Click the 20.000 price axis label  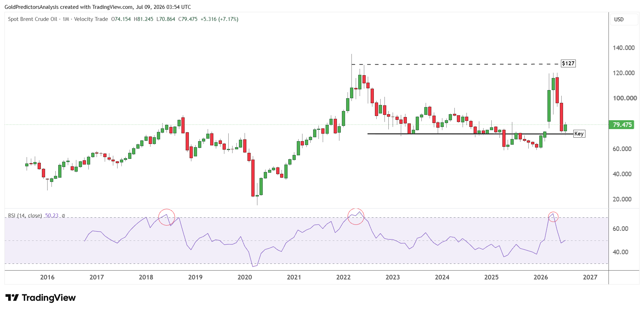point(622,199)
